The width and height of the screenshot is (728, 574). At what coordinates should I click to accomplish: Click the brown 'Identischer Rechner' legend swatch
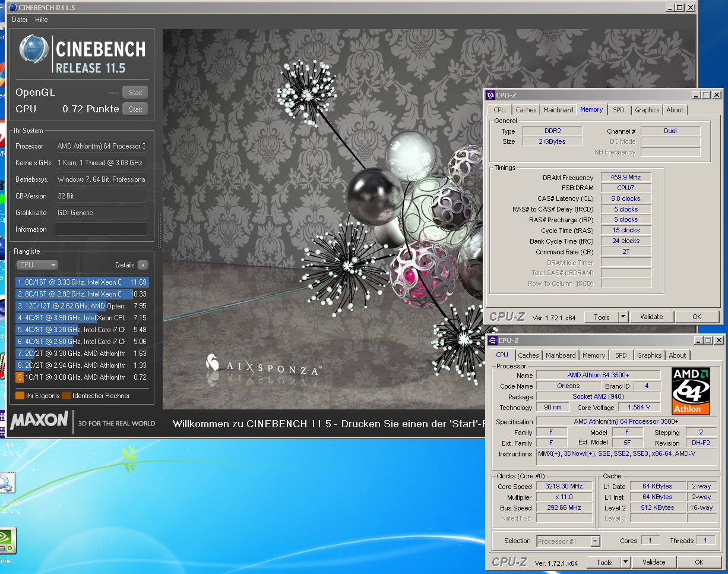66,395
